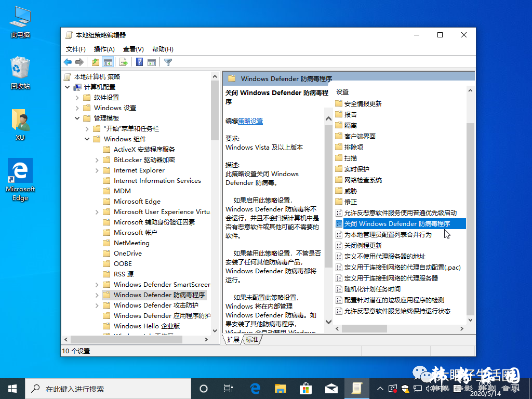Viewport: 532px width, 399px height.
Task: Select the NetMeeting tree item
Action: [131, 243]
